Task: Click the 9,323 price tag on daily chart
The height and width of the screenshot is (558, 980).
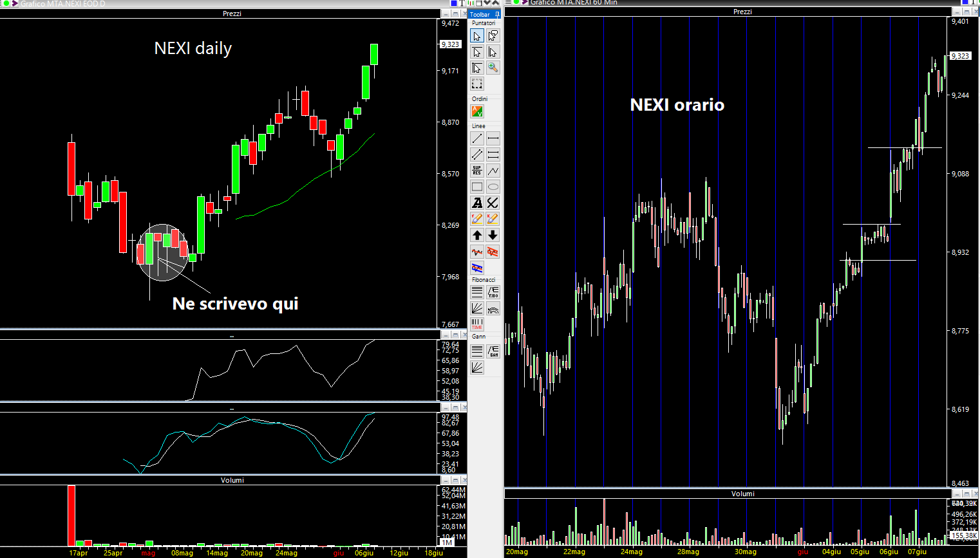Action: [451, 44]
